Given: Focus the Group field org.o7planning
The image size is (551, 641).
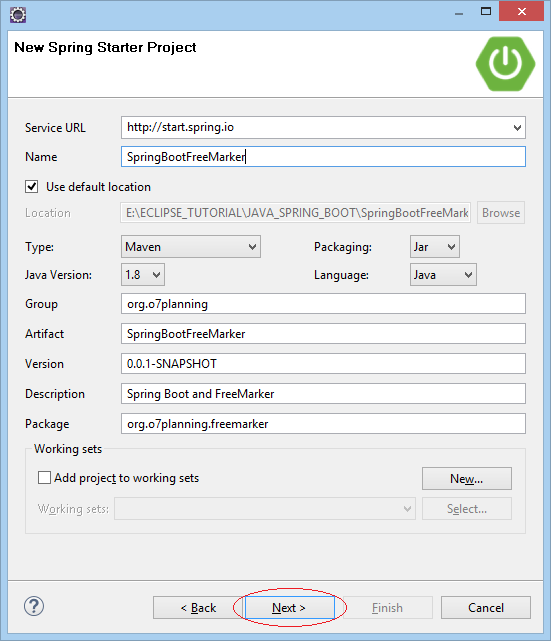Looking at the screenshot, I should coord(323,304).
